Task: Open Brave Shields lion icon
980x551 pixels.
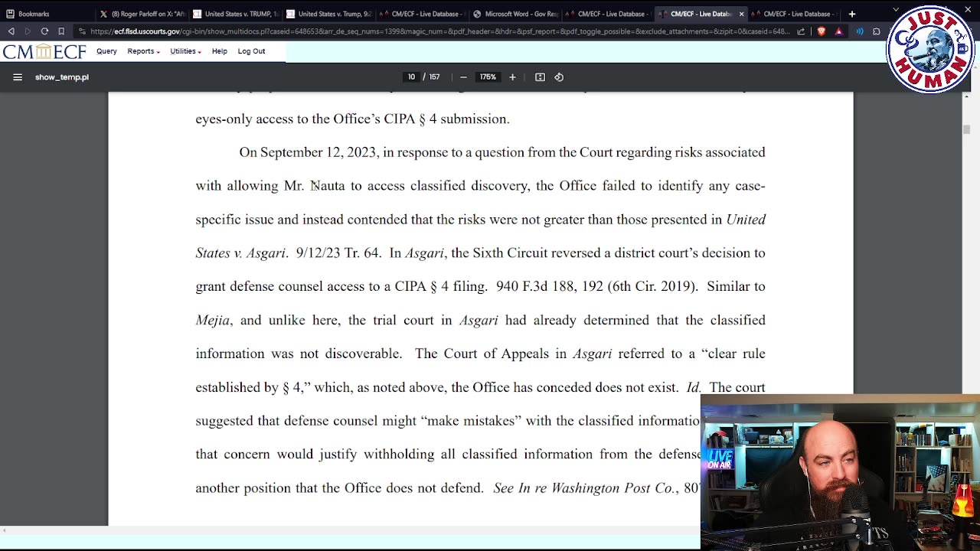Action: [x=822, y=31]
